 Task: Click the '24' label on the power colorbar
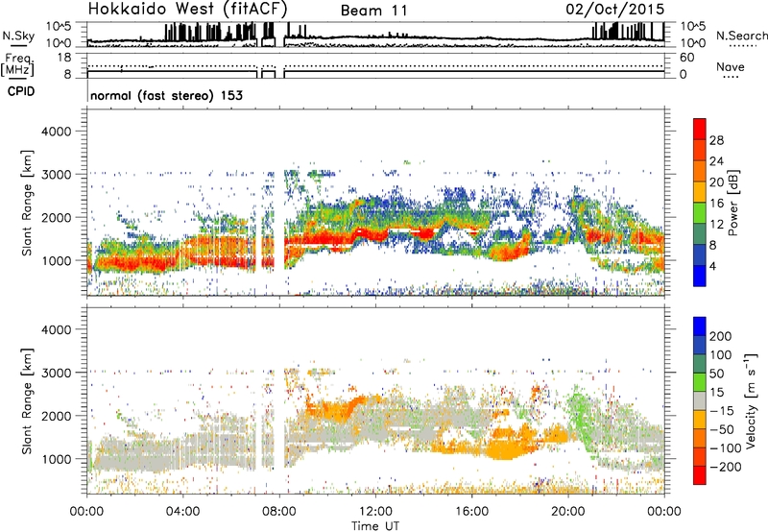click(x=716, y=161)
